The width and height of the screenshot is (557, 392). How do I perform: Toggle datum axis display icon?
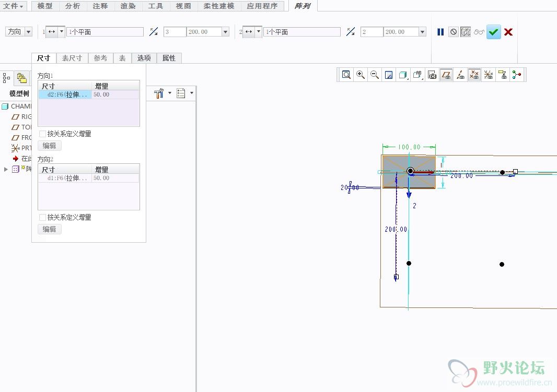pyautogui.click(x=460, y=75)
